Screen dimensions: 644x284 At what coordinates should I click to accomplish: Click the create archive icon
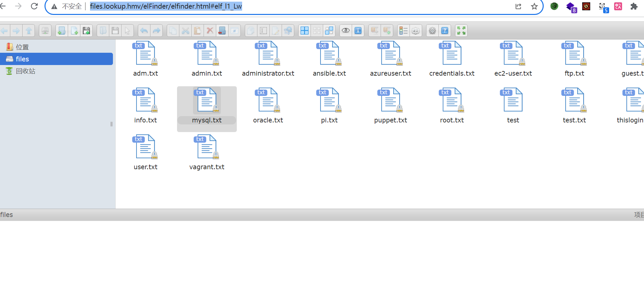387,31
